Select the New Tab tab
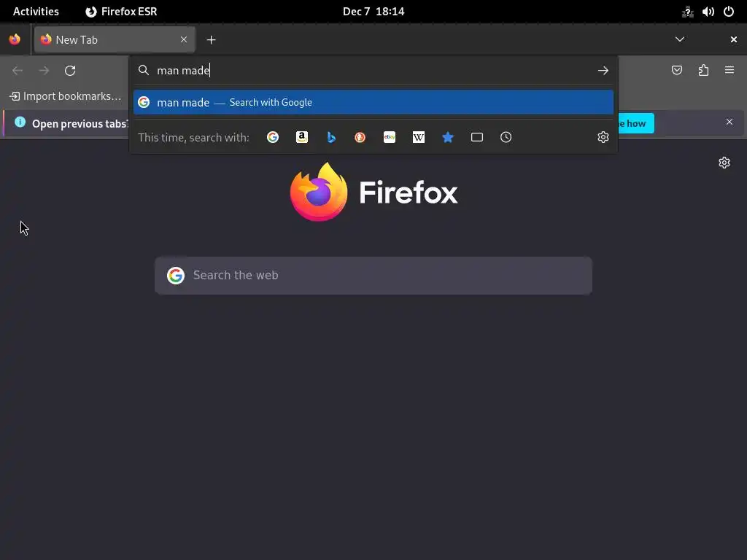Viewport: 747px width, 560px height. tap(115, 39)
